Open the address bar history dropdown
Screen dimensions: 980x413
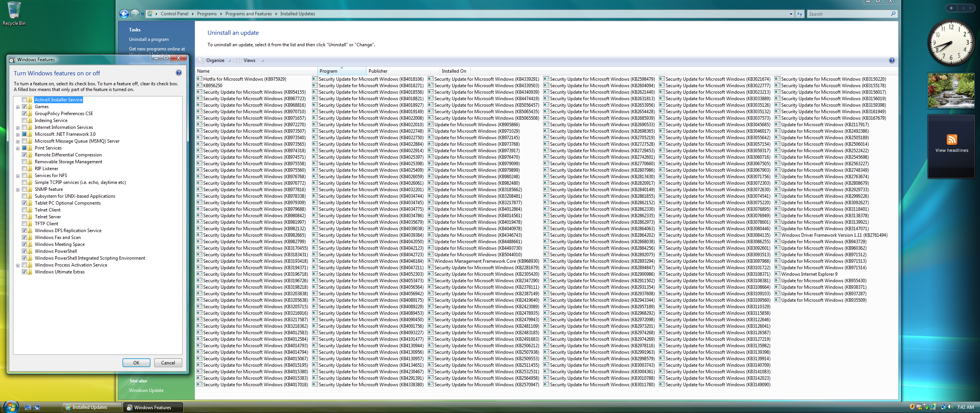click(791, 14)
